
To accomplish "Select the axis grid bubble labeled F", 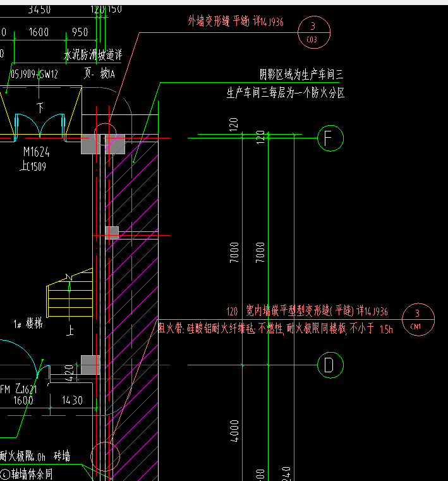I will click(330, 138).
